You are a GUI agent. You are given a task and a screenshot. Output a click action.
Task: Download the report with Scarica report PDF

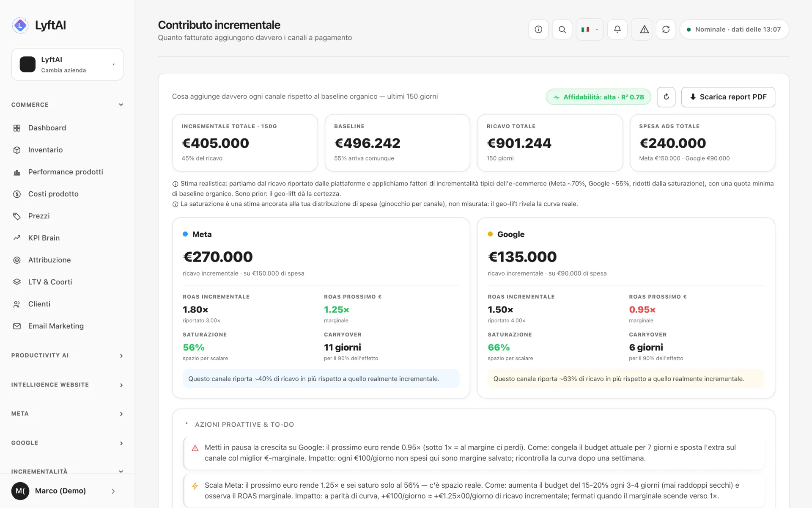(x=728, y=97)
